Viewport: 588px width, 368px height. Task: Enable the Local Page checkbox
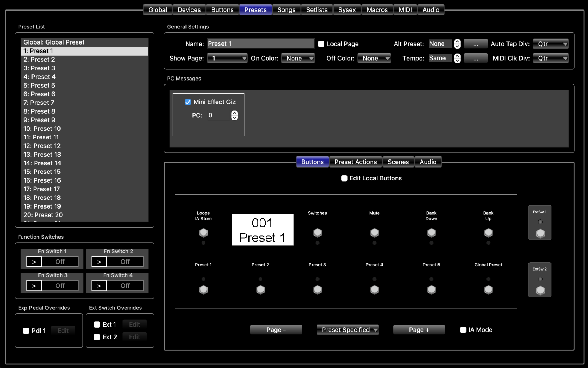click(x=321, y=44)
